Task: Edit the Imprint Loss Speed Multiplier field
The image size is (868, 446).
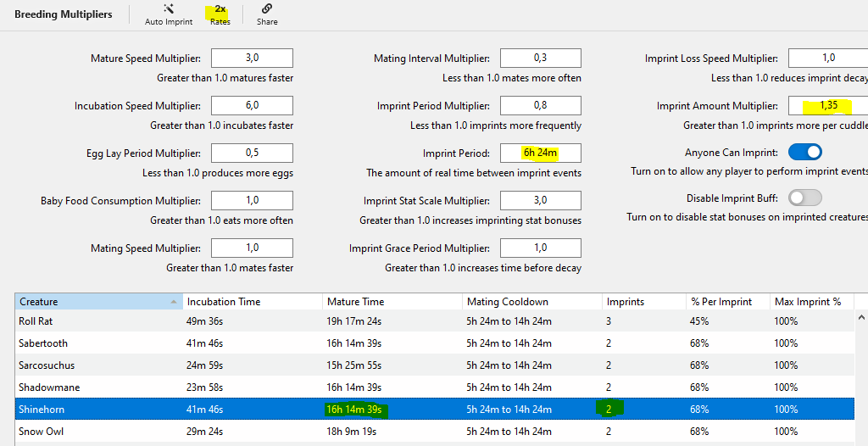Action: (x=828, y=59)
